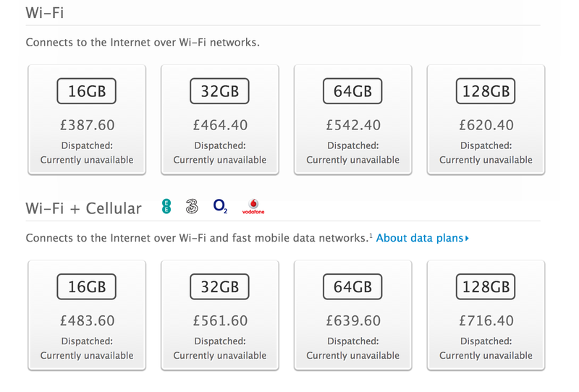
Task: Click the Vodafone logo
Action: 253,207
